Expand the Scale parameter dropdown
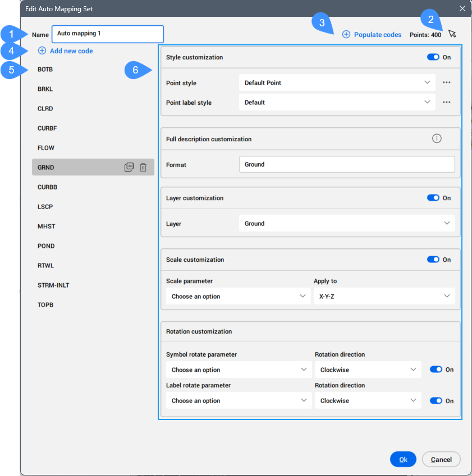The image size is (472, 476). coord(238,296)
